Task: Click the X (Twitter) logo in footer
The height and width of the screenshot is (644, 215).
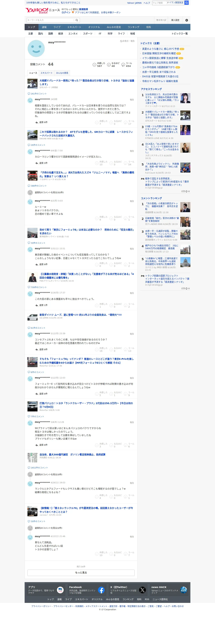Action: tap(142, 590)
